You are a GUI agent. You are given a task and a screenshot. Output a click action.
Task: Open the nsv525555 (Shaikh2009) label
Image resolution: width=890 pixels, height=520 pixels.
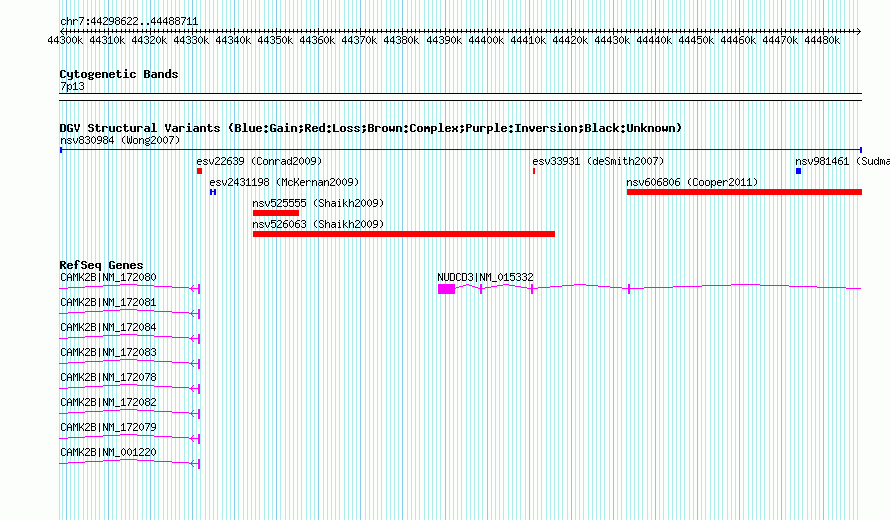click(x=318, y=203)
